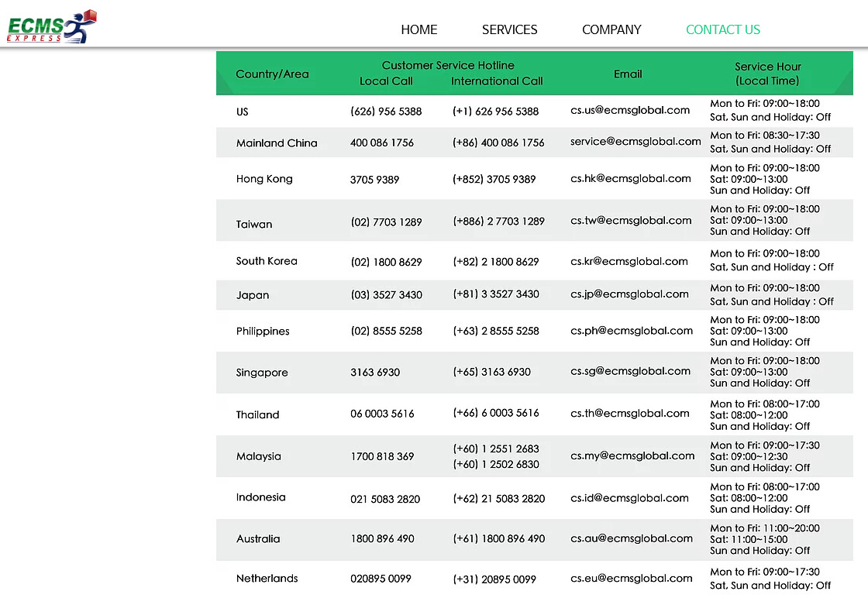The width and height of the screenshot is (868, 598).
Task: Click the cs.ph@ecmsglobal.com Philippines email
Action: (631, 331)
